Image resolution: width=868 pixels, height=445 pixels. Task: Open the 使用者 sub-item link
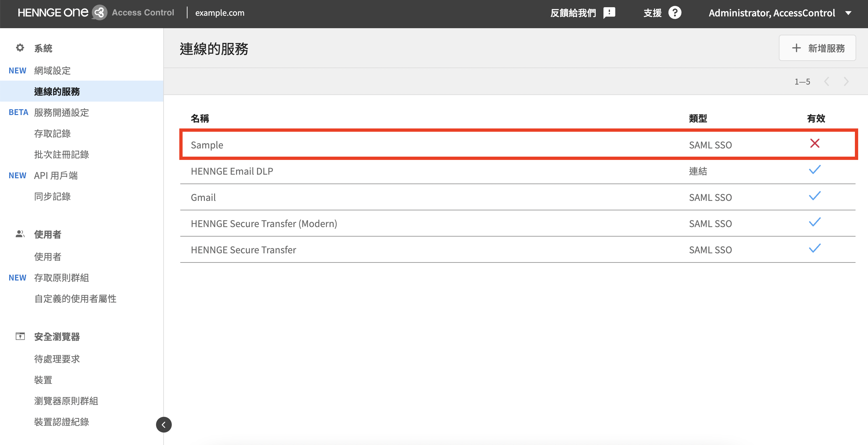point(48,257)
